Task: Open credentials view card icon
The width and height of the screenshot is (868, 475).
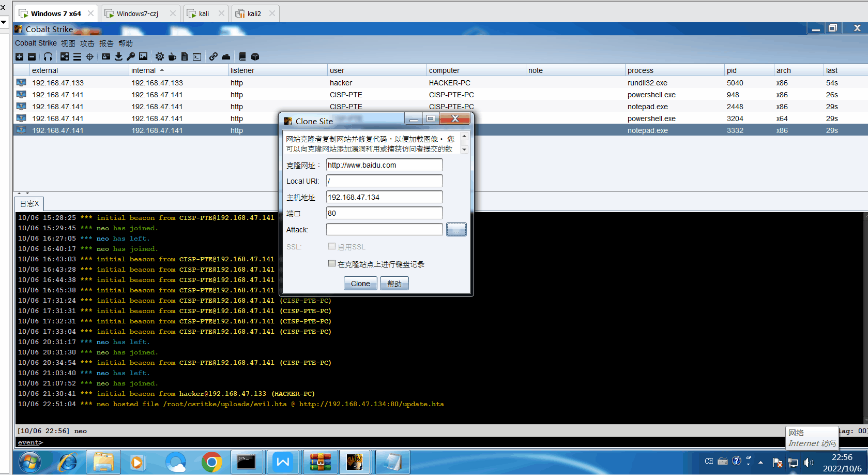Action: coord(106,57)
